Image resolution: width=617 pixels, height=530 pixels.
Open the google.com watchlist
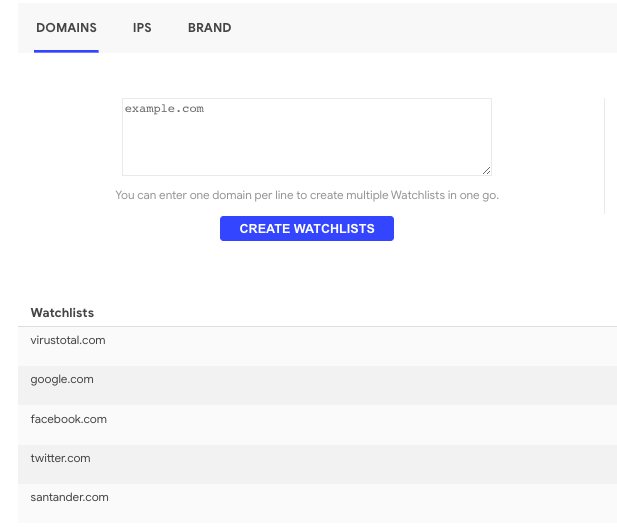(62, 379)
